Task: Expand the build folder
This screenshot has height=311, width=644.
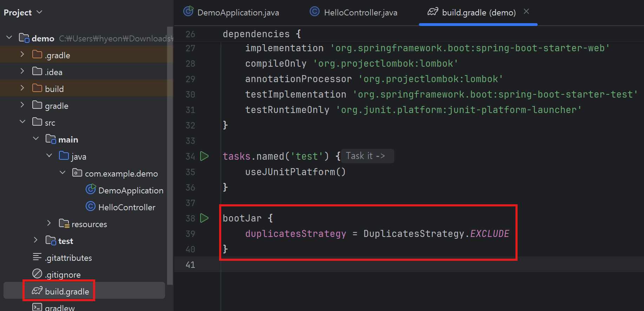Action: pyautogui.click(x=22, y=88)
